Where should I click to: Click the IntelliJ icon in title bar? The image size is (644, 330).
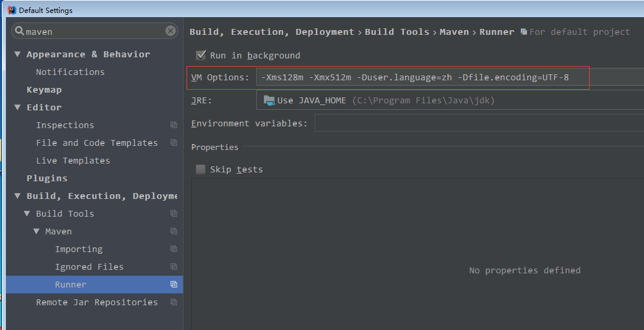pyautogui.click(x=12, y=10)
